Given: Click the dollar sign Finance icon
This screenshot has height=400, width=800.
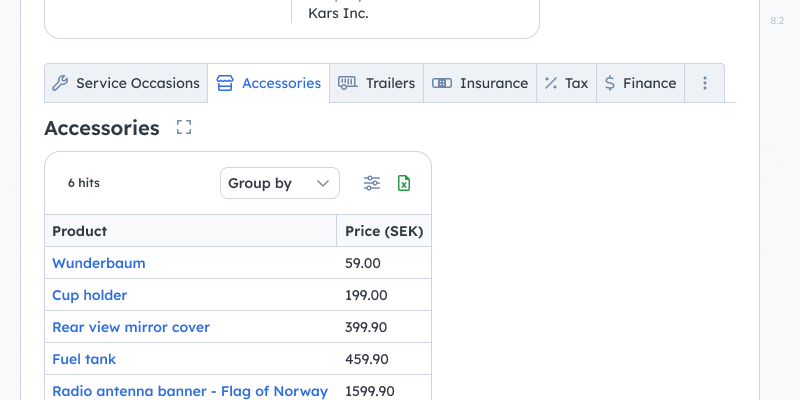Looking at the screenshot, I should pyautogui.click(x=610, y=83).
